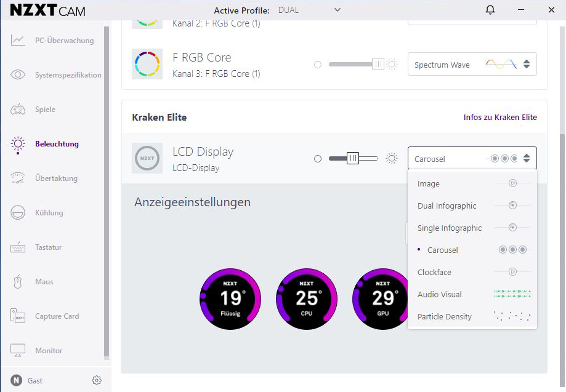
Task: Click the Tastatur keyboard icon
Action: coord(18,247)
